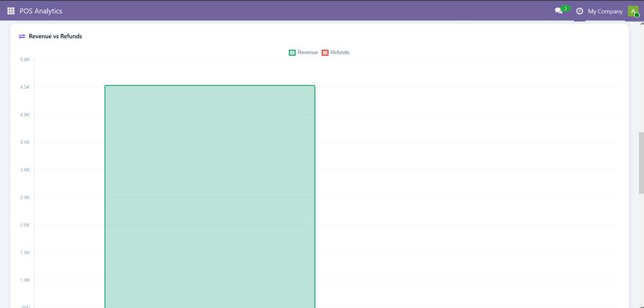Click the red Refunds legend swatch
This screenshot has height=308, width=644.
pyautogui.click(x=325, y=53)
